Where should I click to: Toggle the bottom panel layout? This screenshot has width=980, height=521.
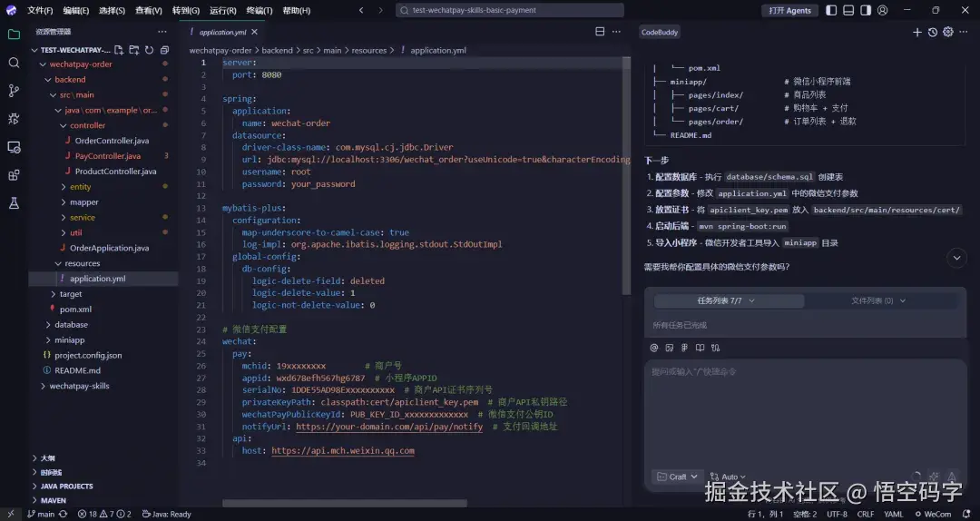pos(848,10)
